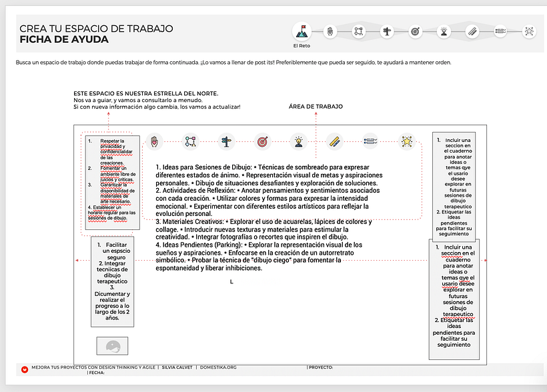Click the line starting 'Busca un espacio de trabajo'
547x392 pixels.
click(233, 63)
